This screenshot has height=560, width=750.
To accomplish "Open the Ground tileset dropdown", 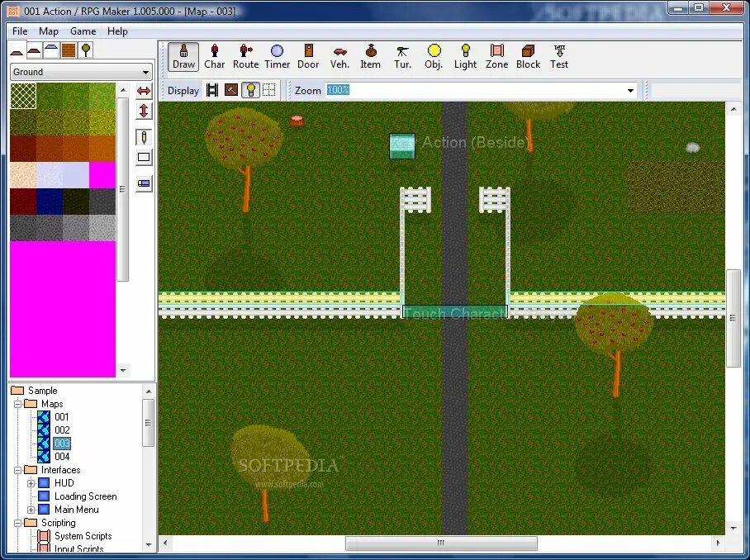I will coord(81,72).
